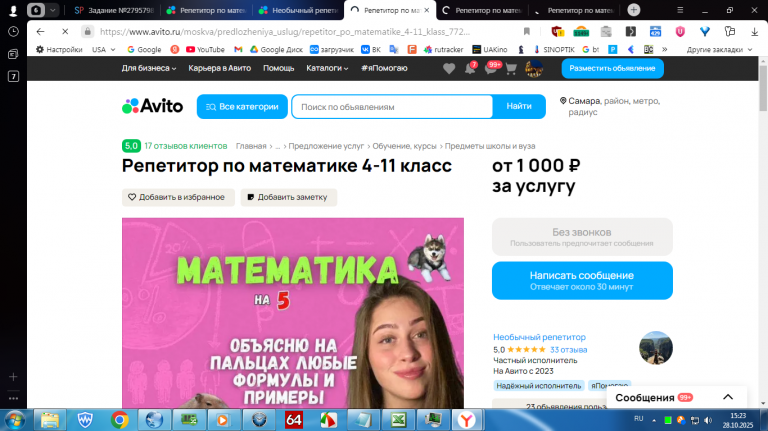Open the VK bookmark
Viewport: 768px width, 431px height.
[x=371, y=49]
